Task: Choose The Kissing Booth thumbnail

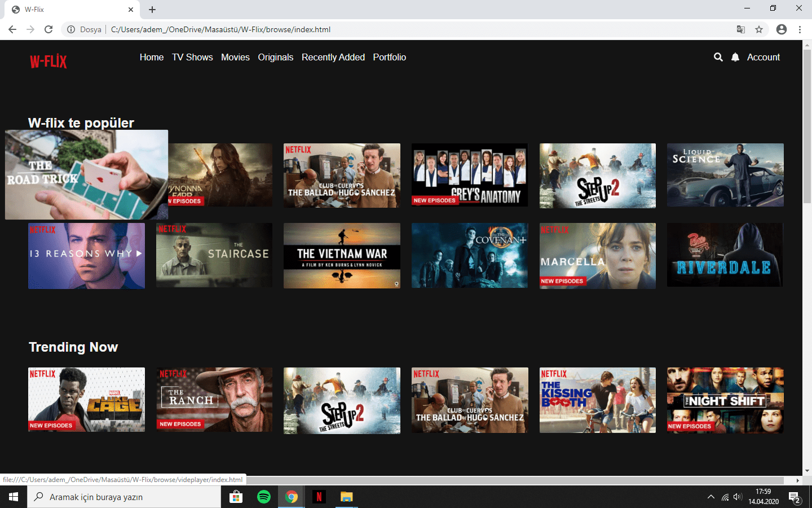Action: [598, 400]
